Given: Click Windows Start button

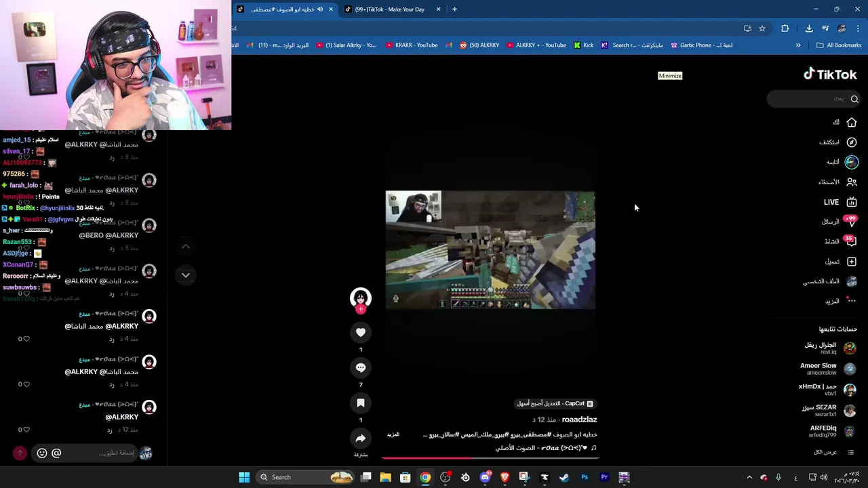Looking at the screenshot, I should (x=244, y=477).
